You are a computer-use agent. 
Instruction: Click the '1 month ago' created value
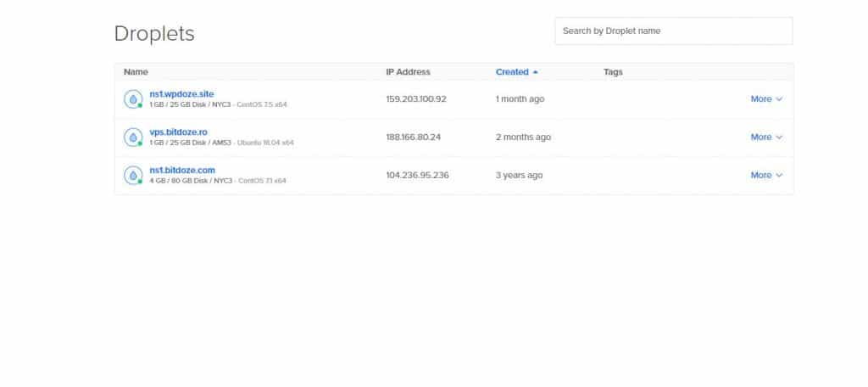[520, 99]
